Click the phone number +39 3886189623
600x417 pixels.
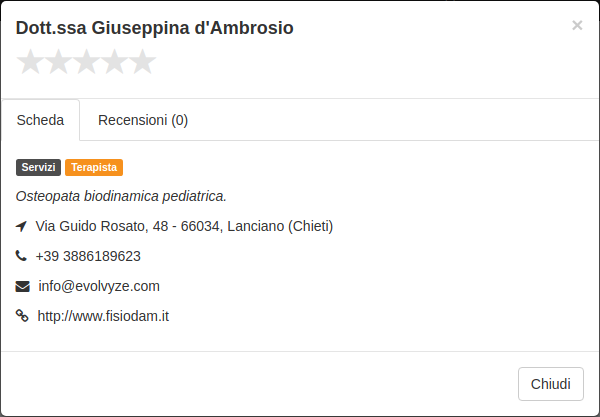pos(88,256)
